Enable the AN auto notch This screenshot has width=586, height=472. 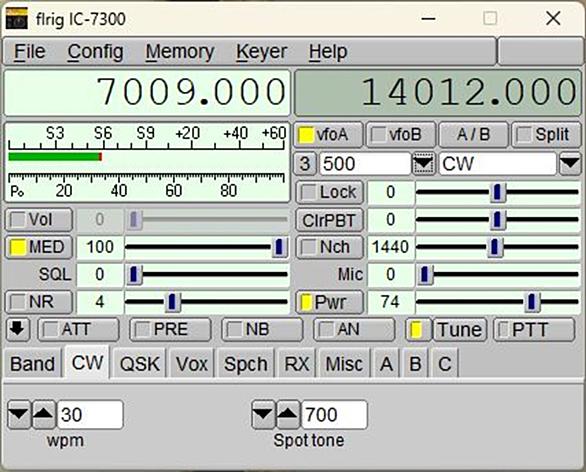point(354,329)
